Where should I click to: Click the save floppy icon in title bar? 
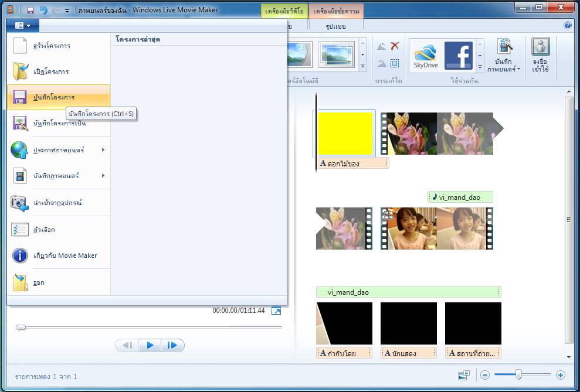pos(30,11)
